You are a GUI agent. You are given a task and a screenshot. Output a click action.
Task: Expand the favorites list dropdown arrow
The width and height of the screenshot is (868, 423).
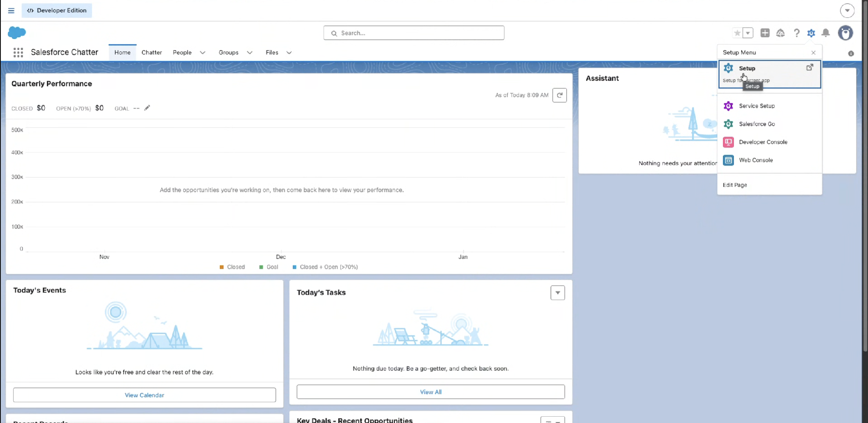point(748,33)
